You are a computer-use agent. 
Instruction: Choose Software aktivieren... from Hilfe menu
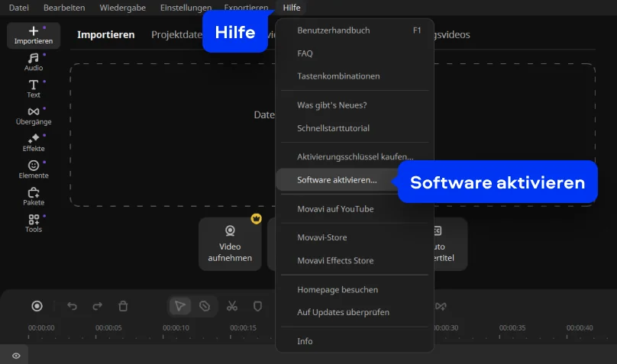(x=337, y=180)
